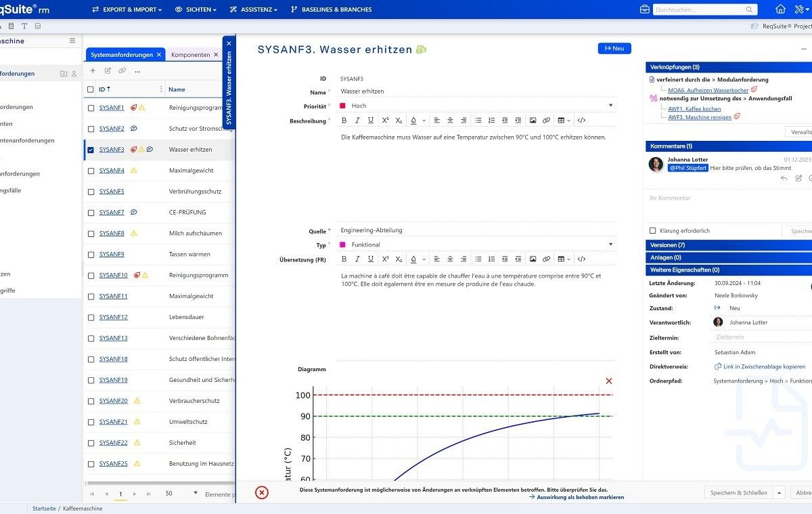This screenshot has width=812, height=514.
Task: Open the 'AWF1. Kaffee kochen' link
Action: tap(694, 108)
